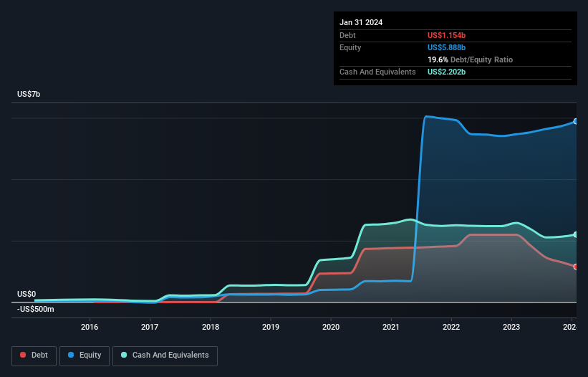The image size is (588, 377).
Task: Click the Jan 31 2024 tooltip date
Action: [x=361, y=22]
